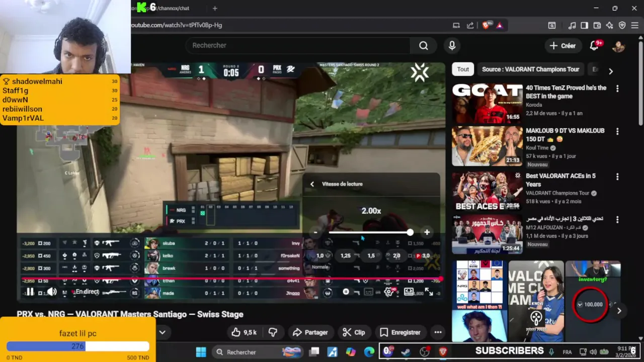Image resolution: width=644 pixels, height=362 pixels.
Task: Open the Brave Wallet icon
Action: coord(597,25)
